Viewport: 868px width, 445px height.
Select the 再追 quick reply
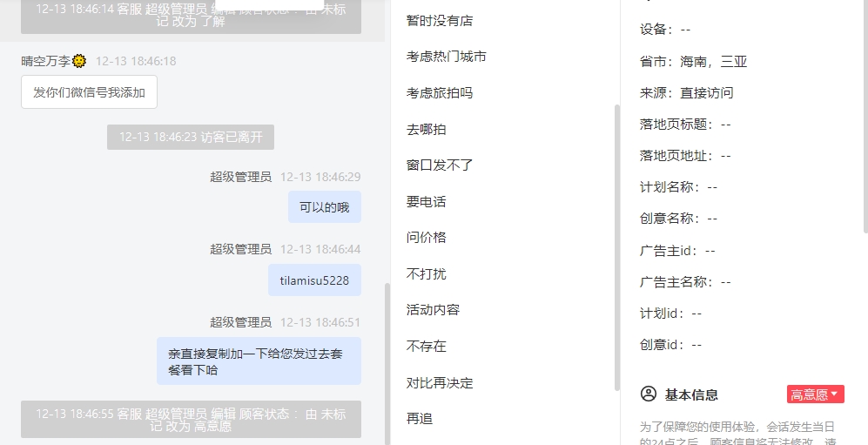(x=420, y=419)
